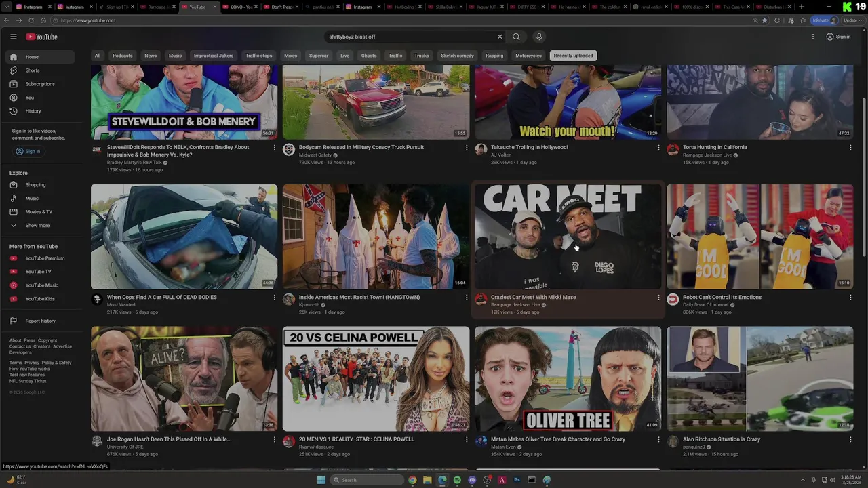
Task: Click the page vertical scrollbar
Action: [864, 176]
